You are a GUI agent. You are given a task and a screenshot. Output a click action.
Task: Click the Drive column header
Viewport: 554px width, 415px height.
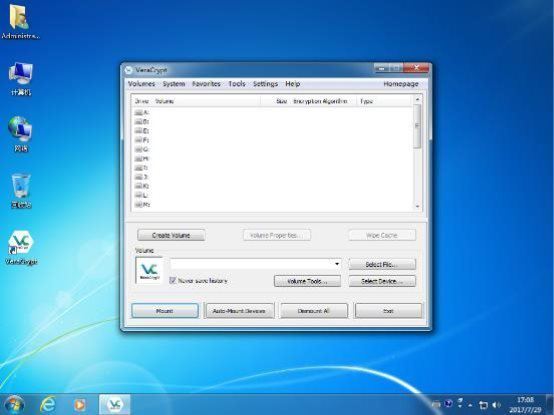(142, 101)
